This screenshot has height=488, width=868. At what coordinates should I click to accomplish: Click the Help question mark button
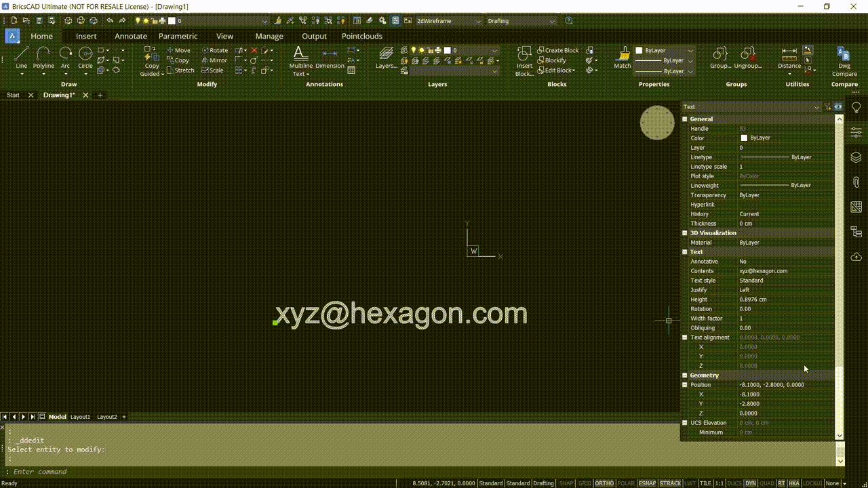coord(568,21)
